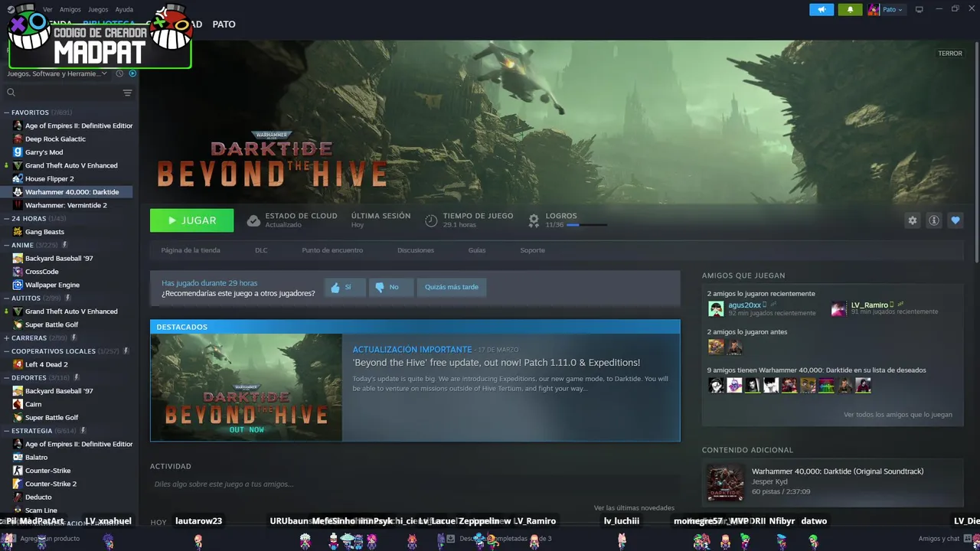The height and width of the screenshot is (551, 980).
Task: Open the game information icon
Action: [933, 220]
